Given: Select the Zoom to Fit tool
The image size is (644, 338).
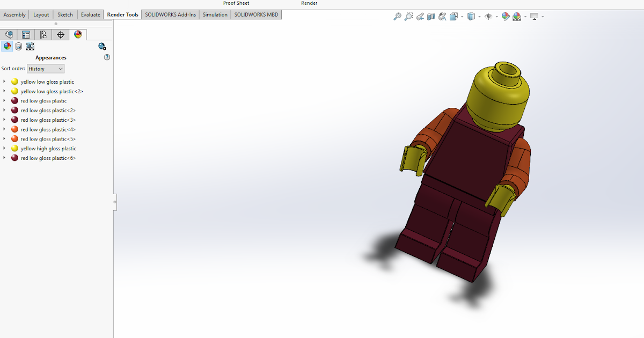Looking at the screenshot, I should coord(397,17).
